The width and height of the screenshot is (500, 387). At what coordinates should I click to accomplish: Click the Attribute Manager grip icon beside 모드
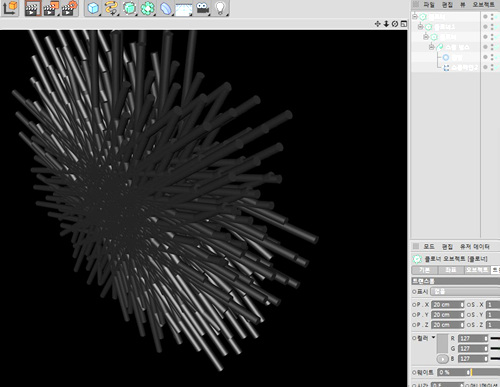(x=416, y=246)
